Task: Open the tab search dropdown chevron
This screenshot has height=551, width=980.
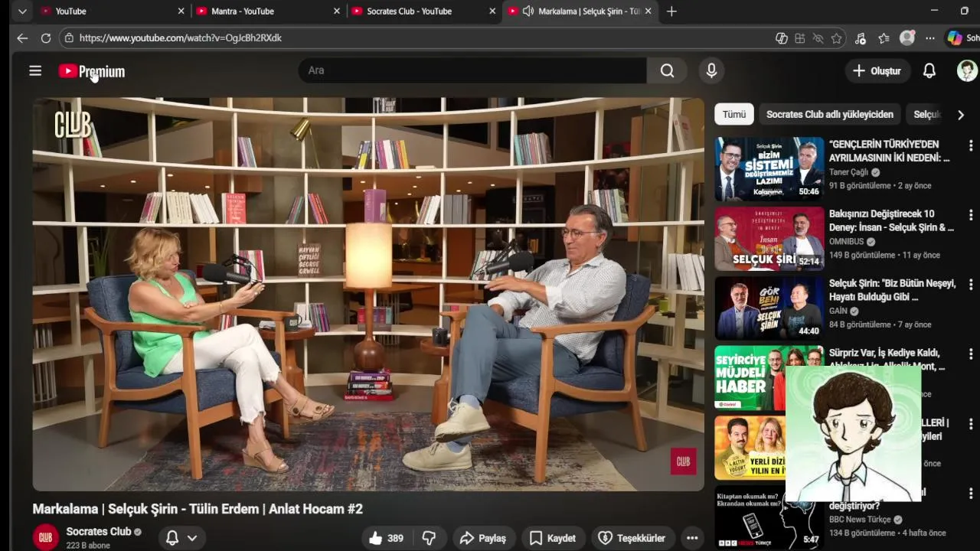Action: 21,11
